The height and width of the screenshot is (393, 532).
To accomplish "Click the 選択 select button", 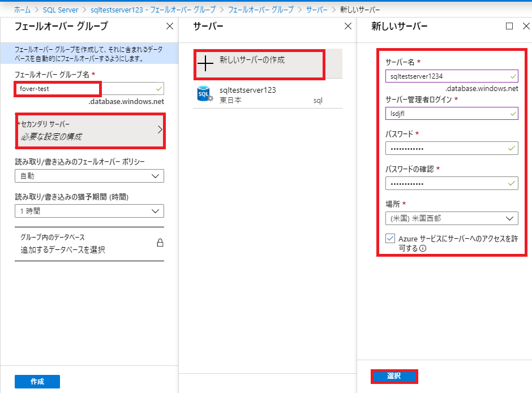I will 394,376.
